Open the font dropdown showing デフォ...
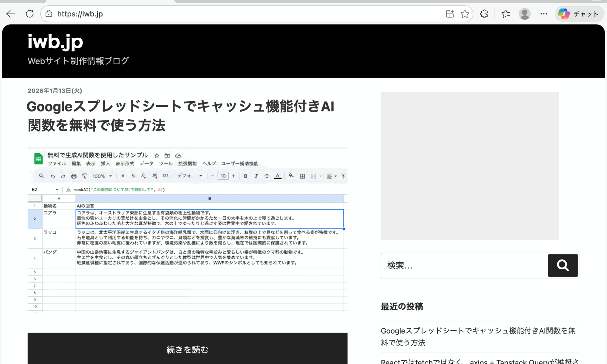The height and width of the screenshot is (364, 607). (x=189, y=176)
